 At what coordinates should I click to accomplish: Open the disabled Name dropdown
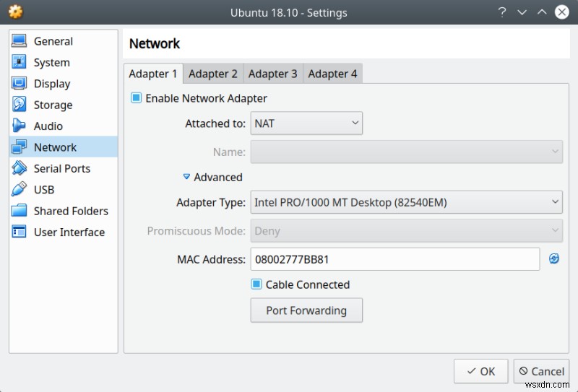(407, 152)
